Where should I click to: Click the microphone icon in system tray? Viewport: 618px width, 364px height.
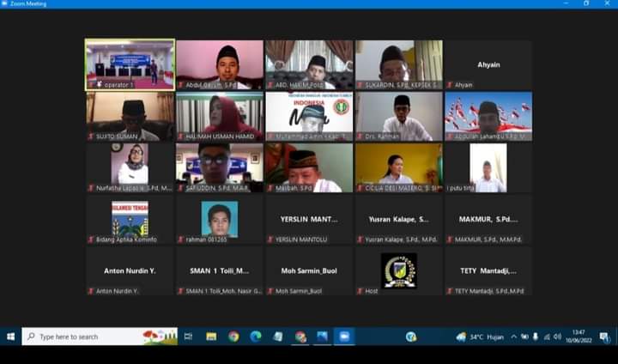(536, 337)
